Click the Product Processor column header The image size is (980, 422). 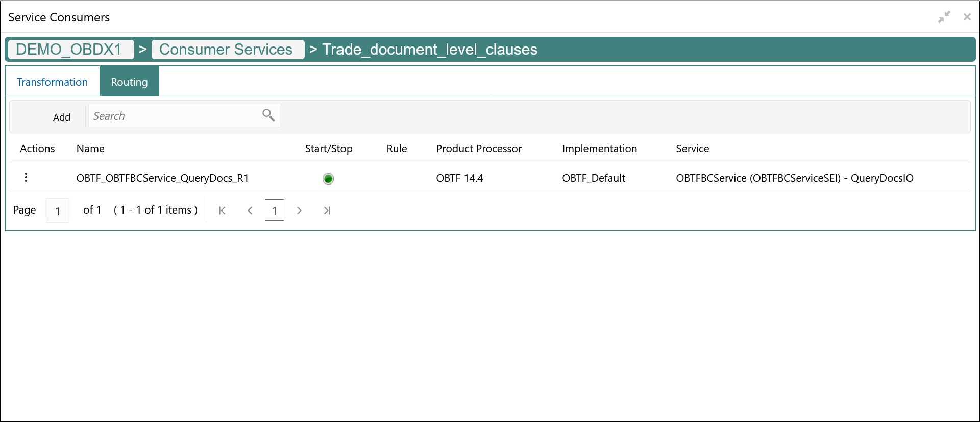pos(479,149)
